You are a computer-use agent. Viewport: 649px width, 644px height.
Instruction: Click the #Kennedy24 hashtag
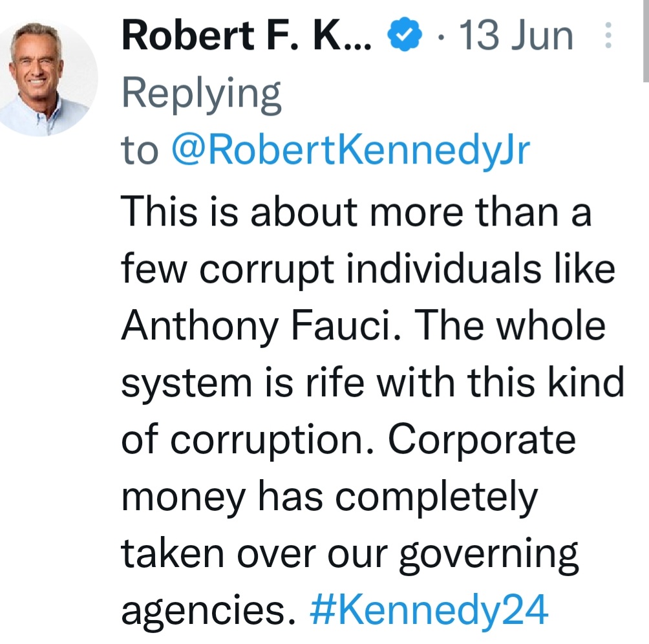point(429,609)
